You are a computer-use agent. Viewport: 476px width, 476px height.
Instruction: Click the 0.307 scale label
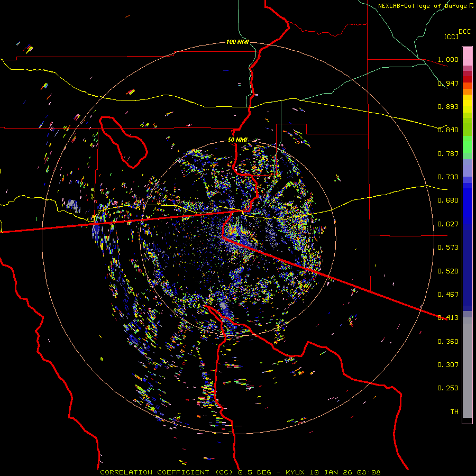tap(448, 365)
